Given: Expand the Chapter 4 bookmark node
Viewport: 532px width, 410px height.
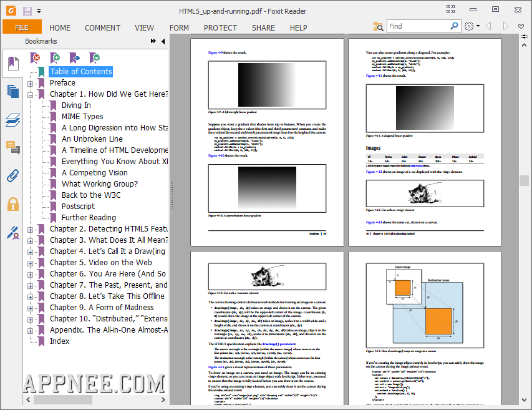Looking at the screenshot, I should click(30, 252).
